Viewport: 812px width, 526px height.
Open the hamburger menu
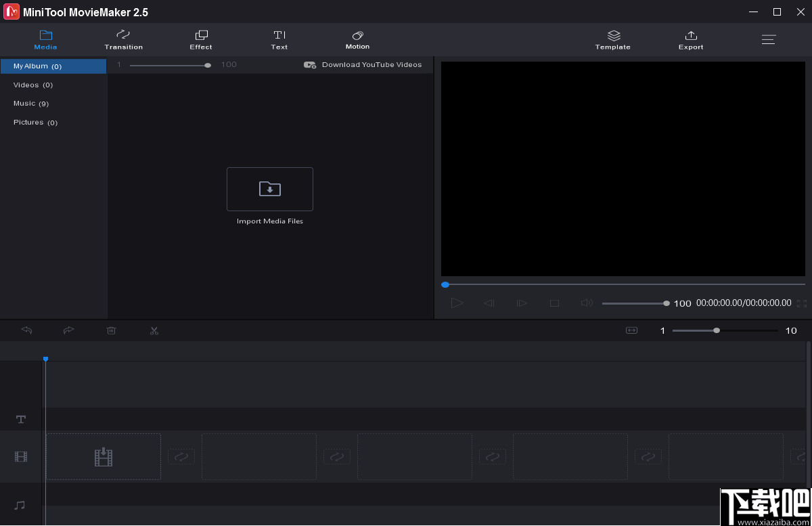pyautogui.click(x=769, y=39)
